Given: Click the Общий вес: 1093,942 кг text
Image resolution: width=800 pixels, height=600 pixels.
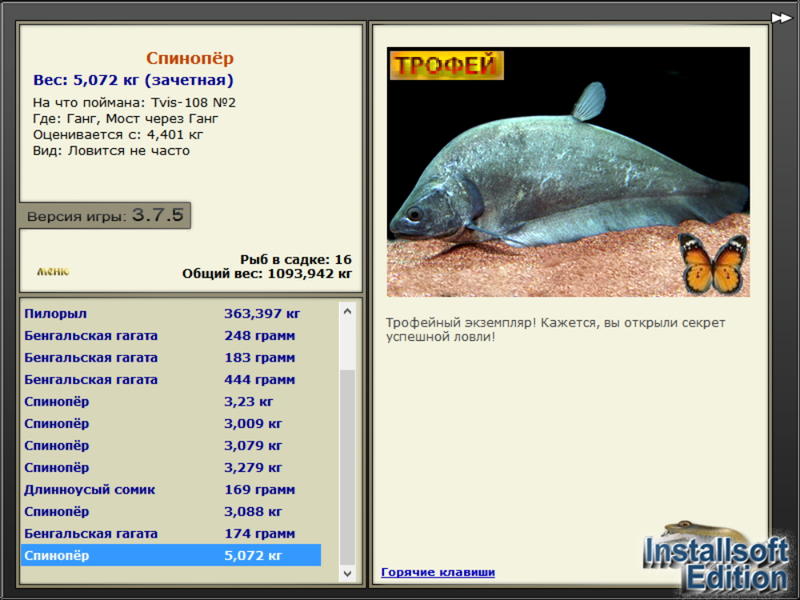Looking at the screenshot, I should pos(267,273).
